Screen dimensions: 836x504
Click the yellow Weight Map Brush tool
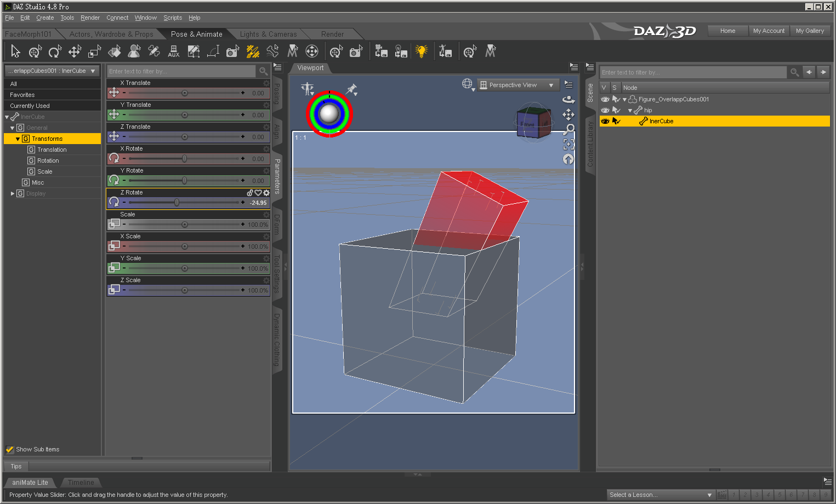(x=253, y=51)
